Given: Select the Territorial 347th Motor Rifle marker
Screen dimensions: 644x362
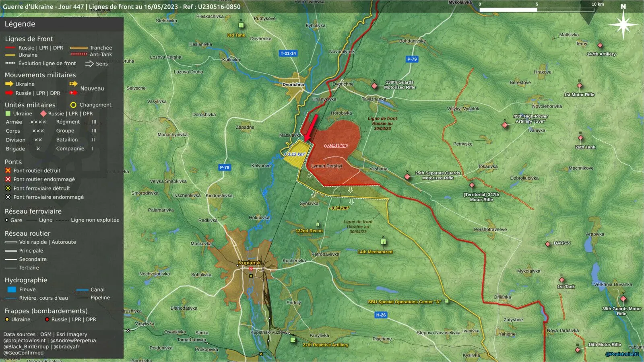Looking at the screenshot, I should 472,185.
